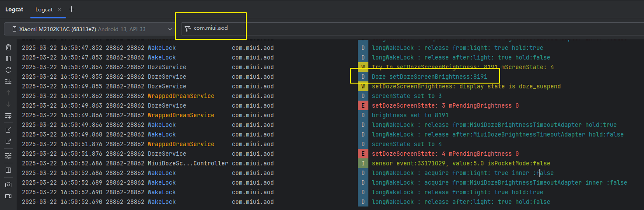The width and height of the screenshot is (644, 210).
Task: Start screen recording with video icon
Action: pyautogui.click(x=8, y=196)
